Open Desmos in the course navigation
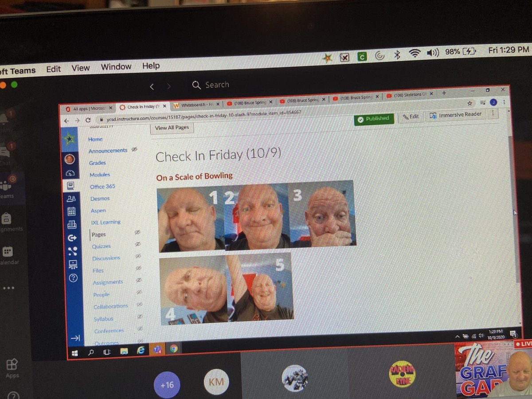 [x=100, y=199]
